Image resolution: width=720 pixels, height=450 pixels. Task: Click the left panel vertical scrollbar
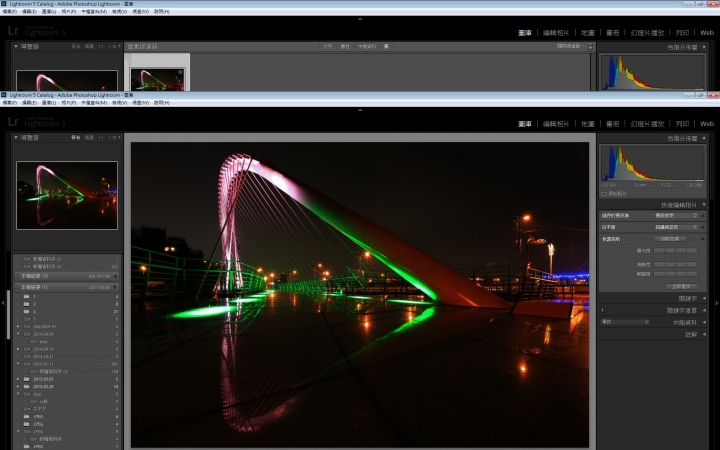pyautogui.click(x=8, y=315)
